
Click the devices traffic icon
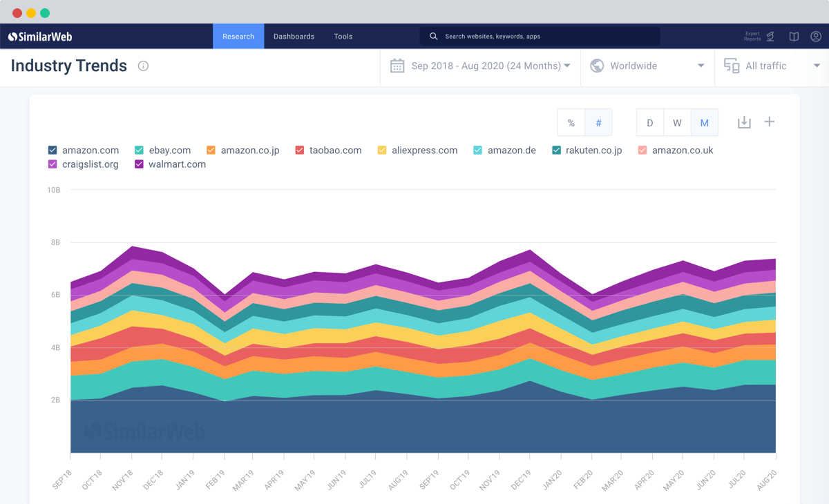(x=732, y=66)
